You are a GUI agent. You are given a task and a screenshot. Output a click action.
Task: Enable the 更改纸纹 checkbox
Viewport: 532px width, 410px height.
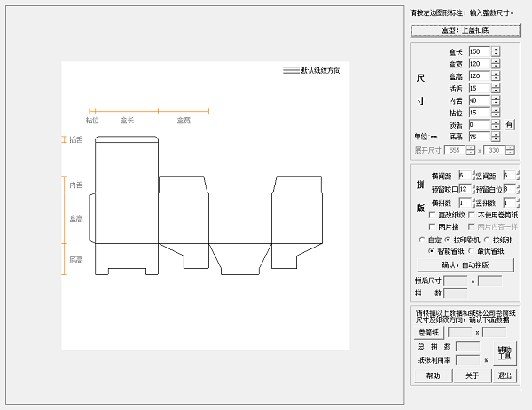[433, 216]
